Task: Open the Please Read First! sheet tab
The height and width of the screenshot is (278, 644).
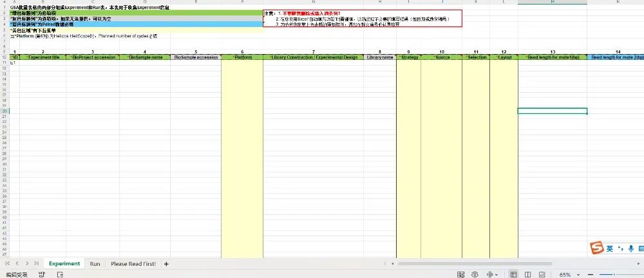Action: click(x=133, y=264)
